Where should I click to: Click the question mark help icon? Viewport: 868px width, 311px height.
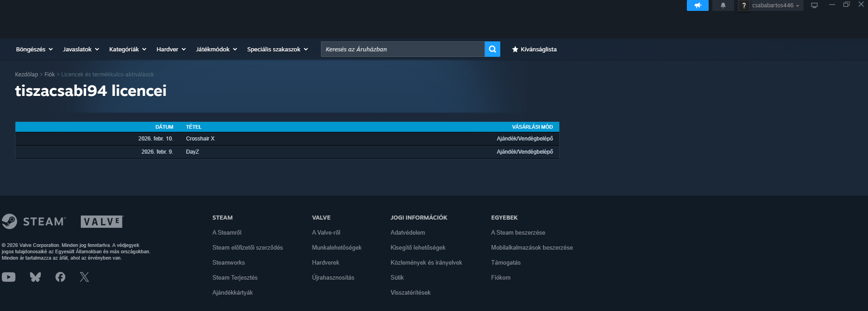tap(744, 5)
